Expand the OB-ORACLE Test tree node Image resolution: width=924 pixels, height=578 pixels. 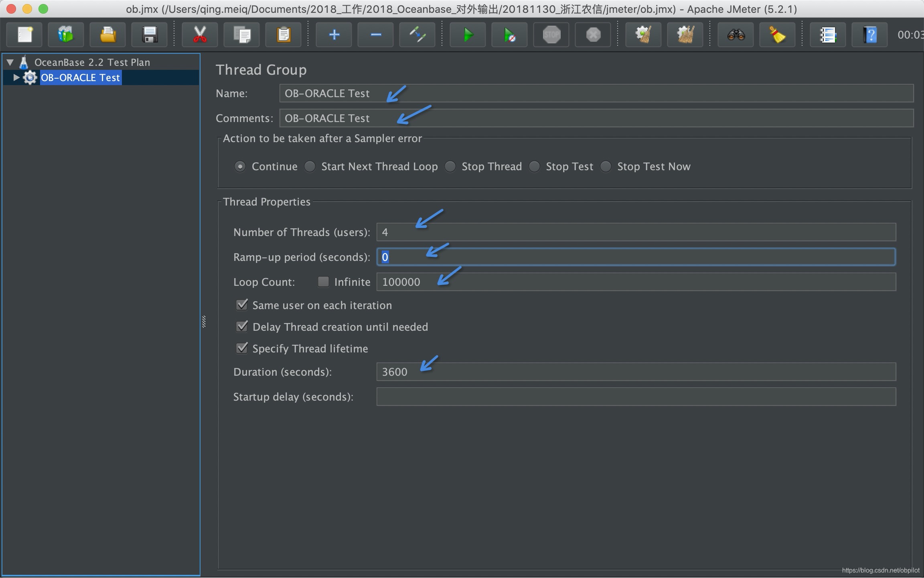point(16,77)
